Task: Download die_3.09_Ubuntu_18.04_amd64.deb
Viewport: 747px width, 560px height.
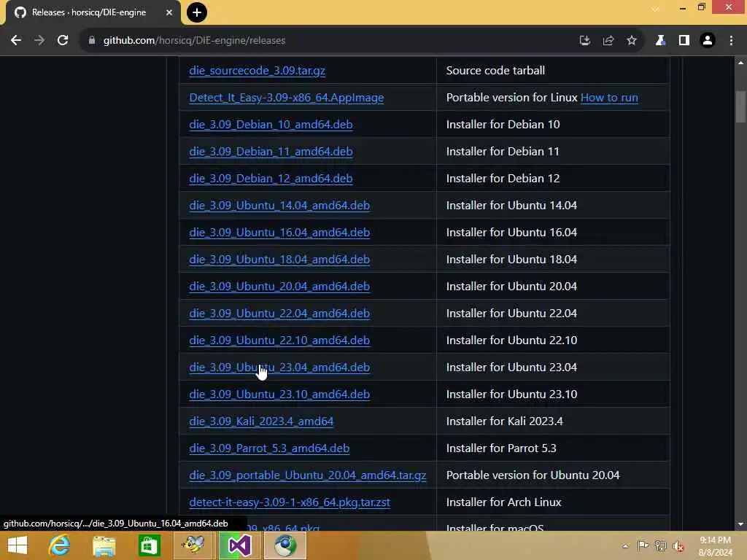Action: coord(279,260)
